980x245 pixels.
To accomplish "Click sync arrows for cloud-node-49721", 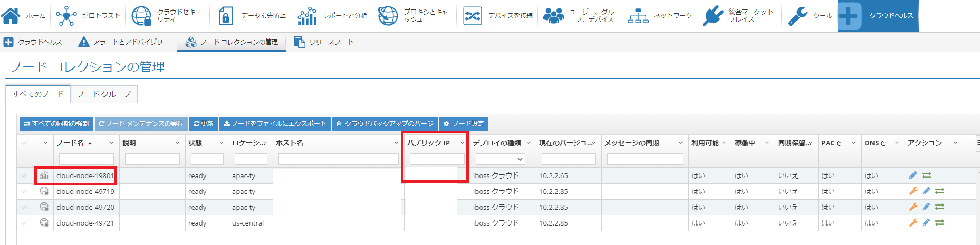I will coord(939,223).
